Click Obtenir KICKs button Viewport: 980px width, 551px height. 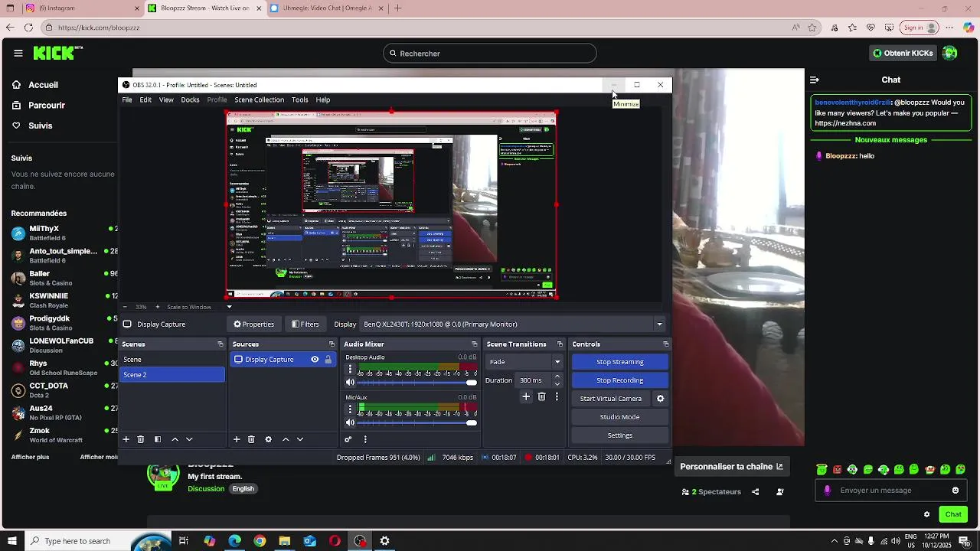903,53
